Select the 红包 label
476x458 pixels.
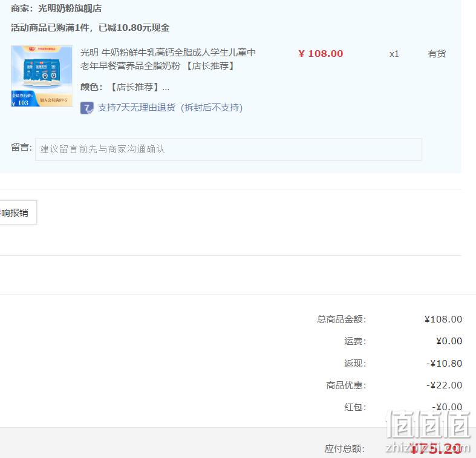[355, 407]
